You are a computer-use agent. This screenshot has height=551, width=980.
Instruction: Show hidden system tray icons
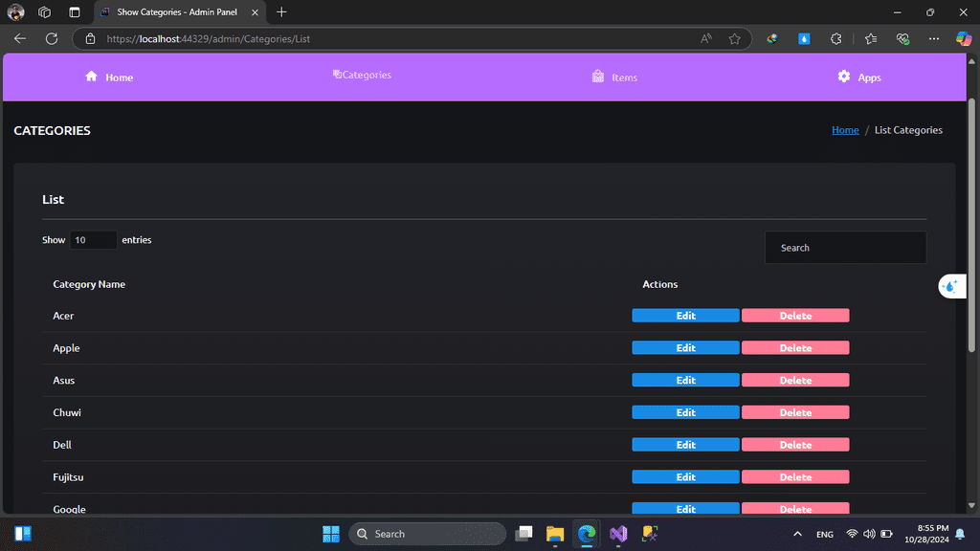[797, 534]
